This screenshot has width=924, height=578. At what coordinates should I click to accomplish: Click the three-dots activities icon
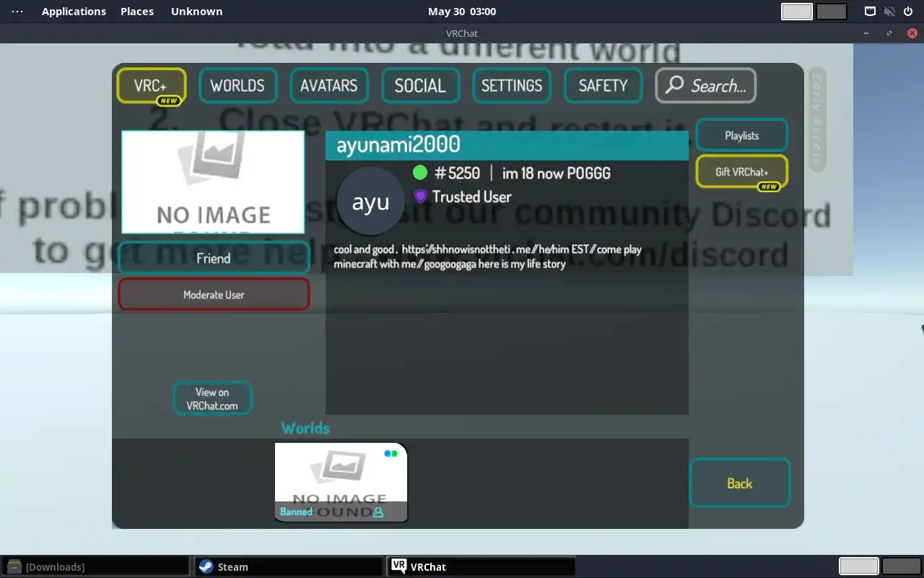[x=17, y=11]
